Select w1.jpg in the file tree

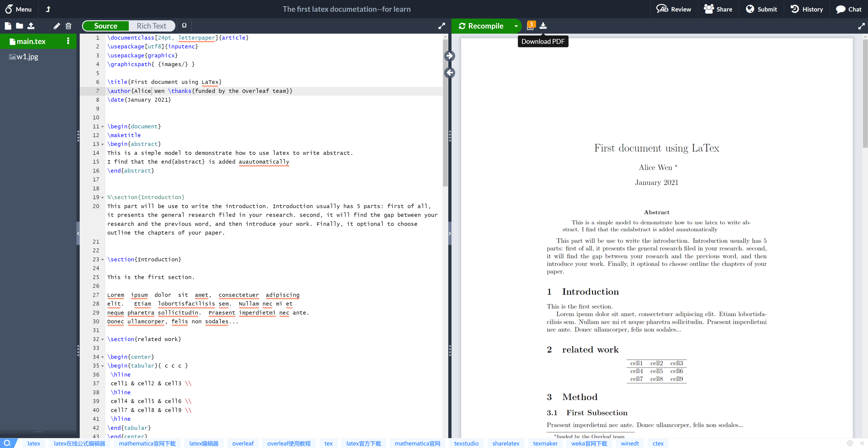pyautogui.click(x=27, y=57)
